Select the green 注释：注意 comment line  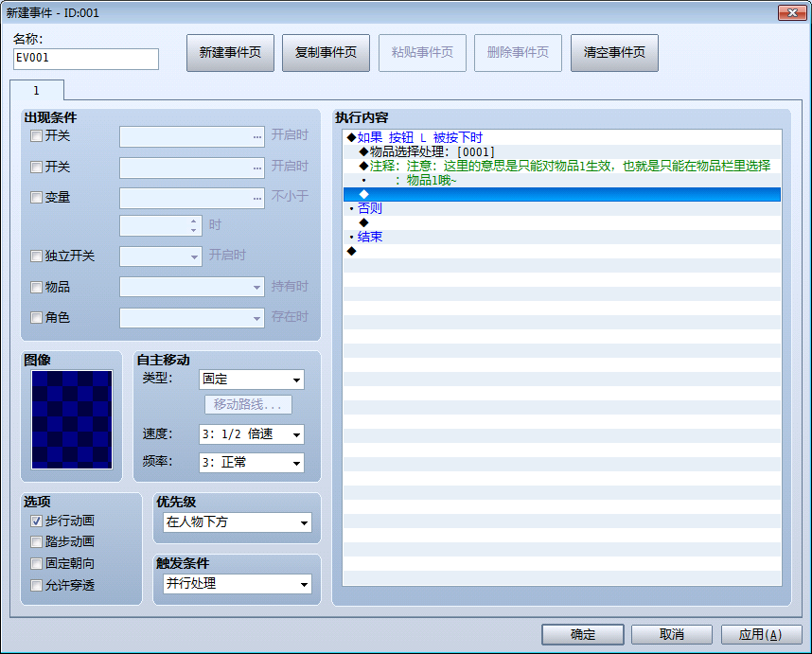(562, 166)
